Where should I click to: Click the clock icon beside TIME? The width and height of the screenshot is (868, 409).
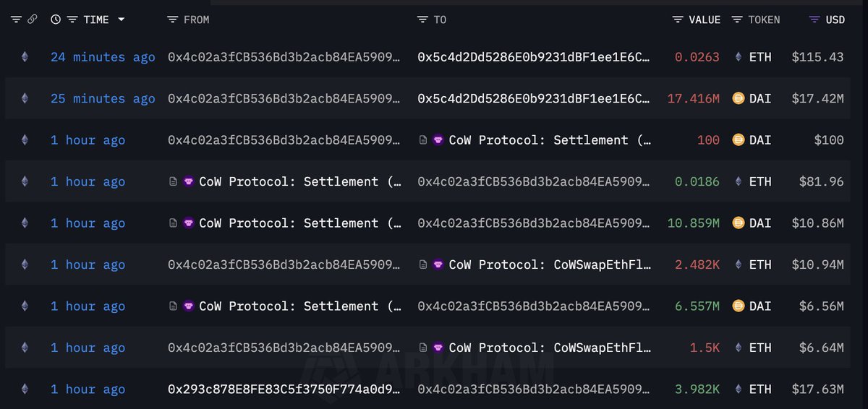(56, 20)
